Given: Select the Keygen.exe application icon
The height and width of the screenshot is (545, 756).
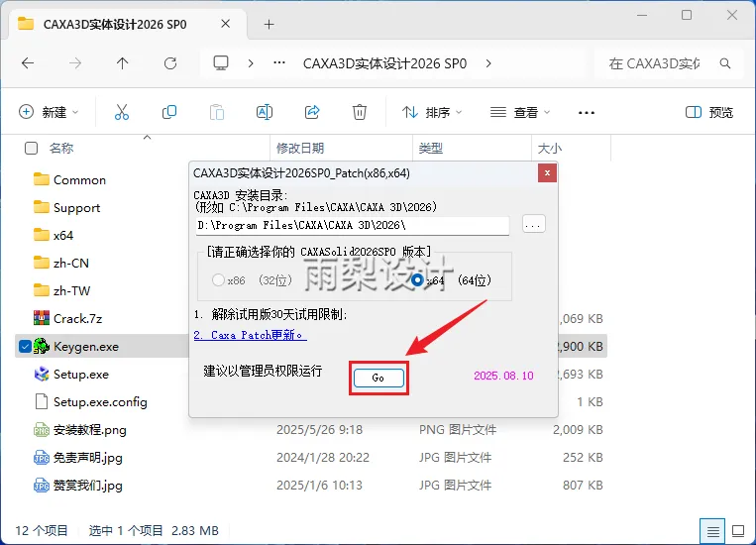Looking at the screenshot, I should pyautogui.click(x=42, y=346).
